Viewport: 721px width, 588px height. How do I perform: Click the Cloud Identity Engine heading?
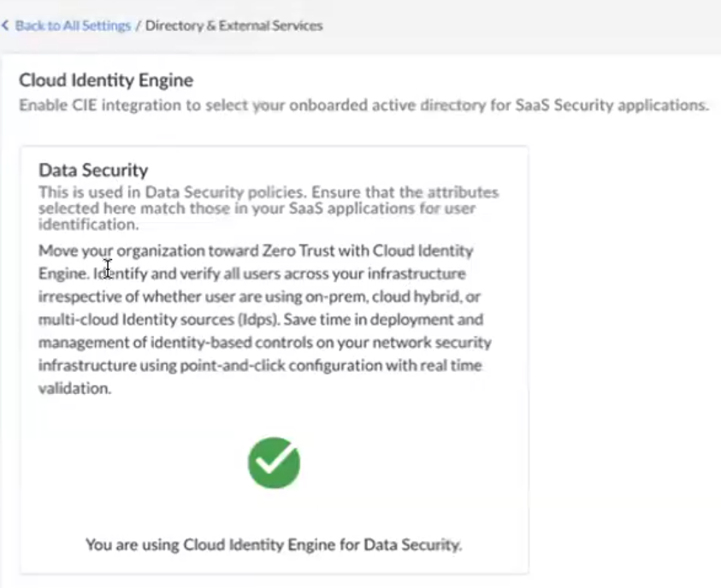click(106, 81)
